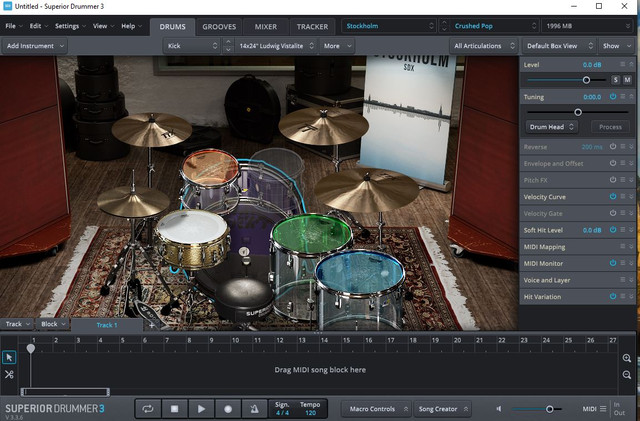Click the stop button in transport
This screenshot has width=640, height=421.
pyautogui.click(x=174, y=409)
